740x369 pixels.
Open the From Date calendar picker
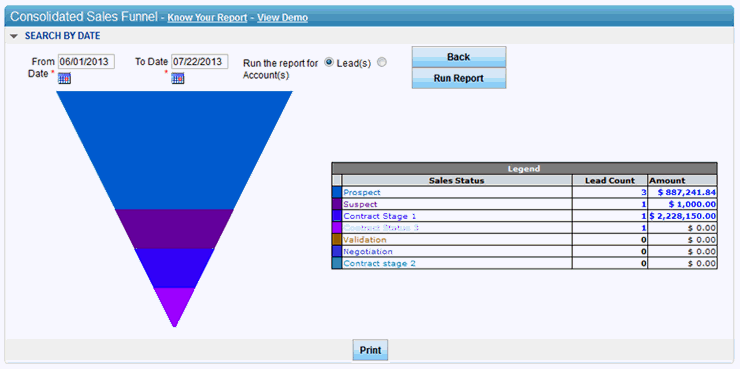pyautogui.click(x=64, y=78)
